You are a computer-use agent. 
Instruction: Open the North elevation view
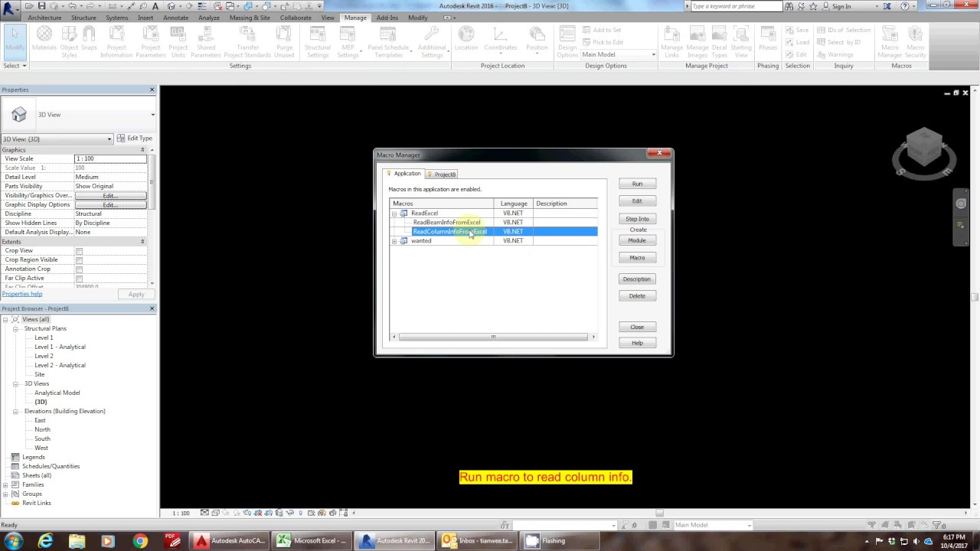pos(42,429)
